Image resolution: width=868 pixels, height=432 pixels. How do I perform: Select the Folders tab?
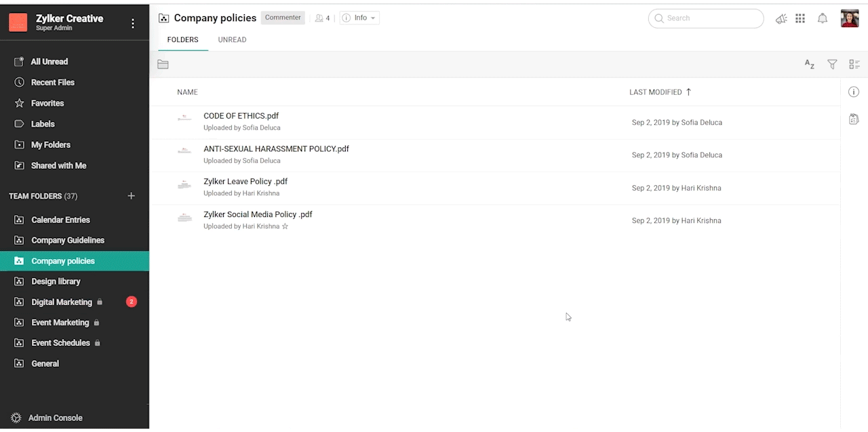[x=182, y=40]
